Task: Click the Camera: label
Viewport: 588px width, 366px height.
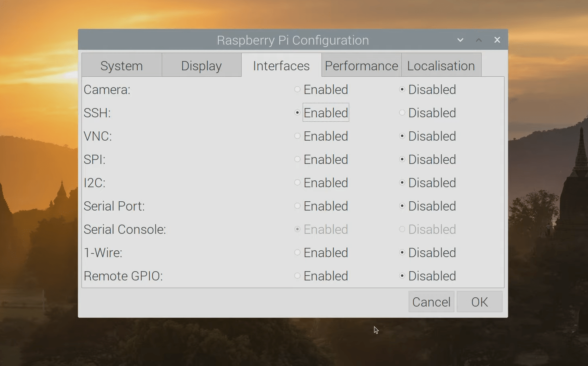Action: tap(107, 90)
